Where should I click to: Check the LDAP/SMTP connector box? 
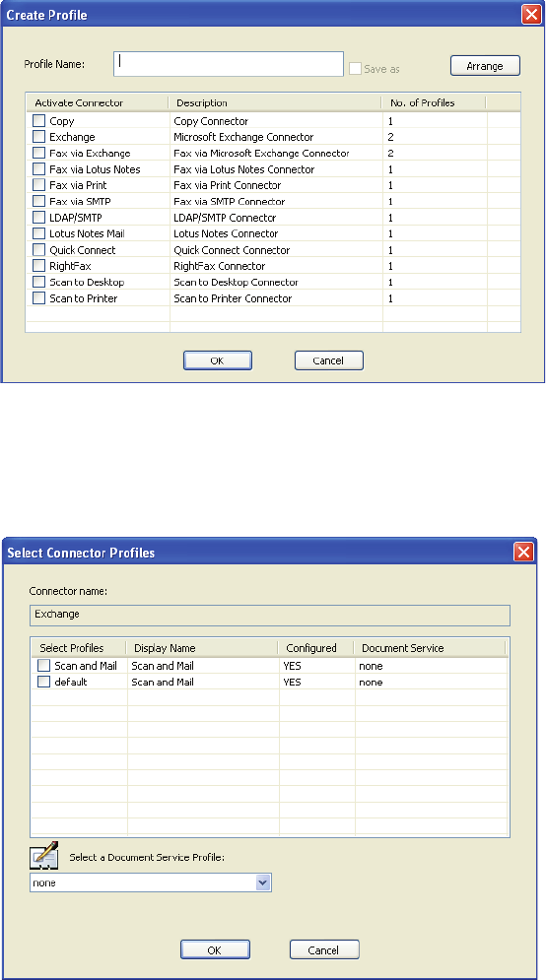38,218
